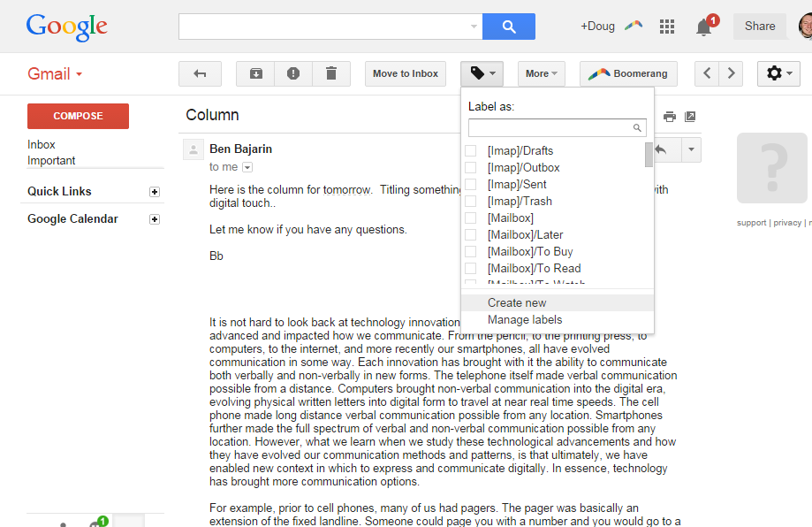Image resolution: width=812 pixels, height=527 pixels.
Task: Click Ben Bajarin's avatar placeholder
Action: (x=194, y=149)
